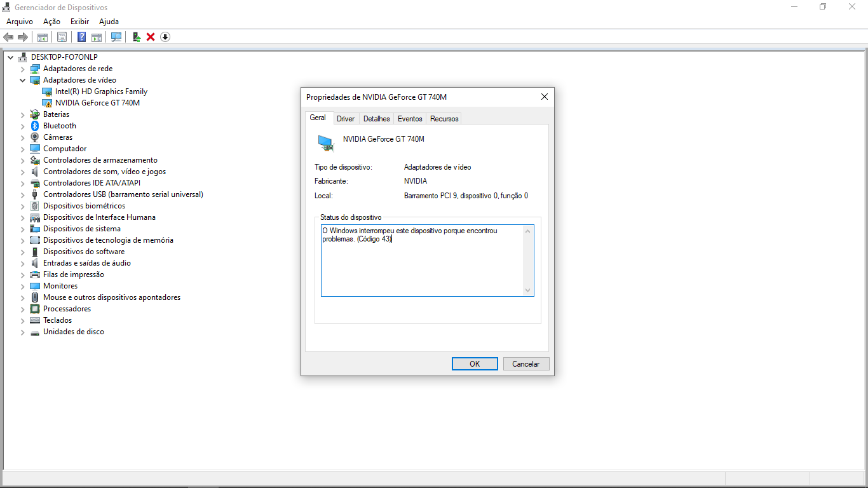Click the 'Barramento PCI 9, dispositivo 0, função 0' text
The image size is (868, 488).
coord(466,196)
